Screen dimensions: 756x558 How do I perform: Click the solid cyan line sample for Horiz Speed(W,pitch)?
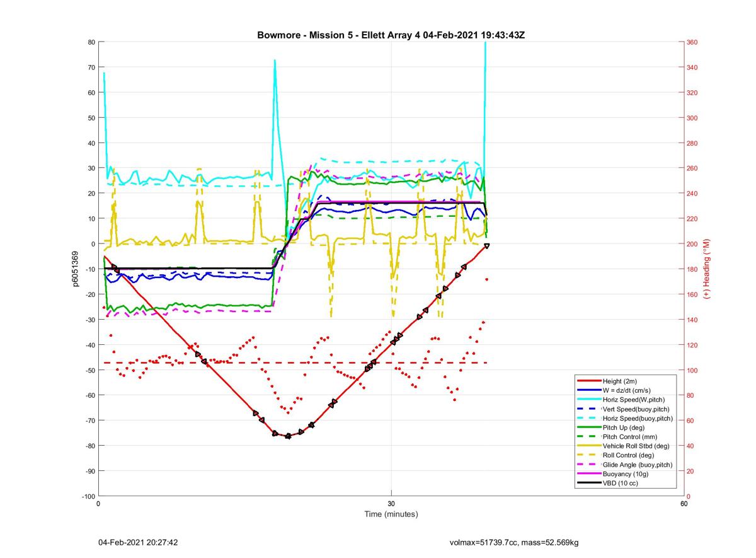589,399
